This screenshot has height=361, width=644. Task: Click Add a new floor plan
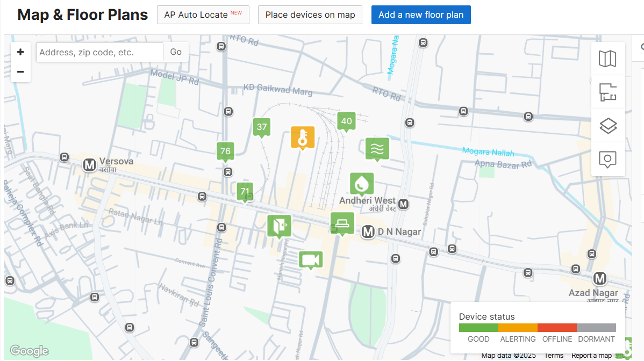pos(420,15)
